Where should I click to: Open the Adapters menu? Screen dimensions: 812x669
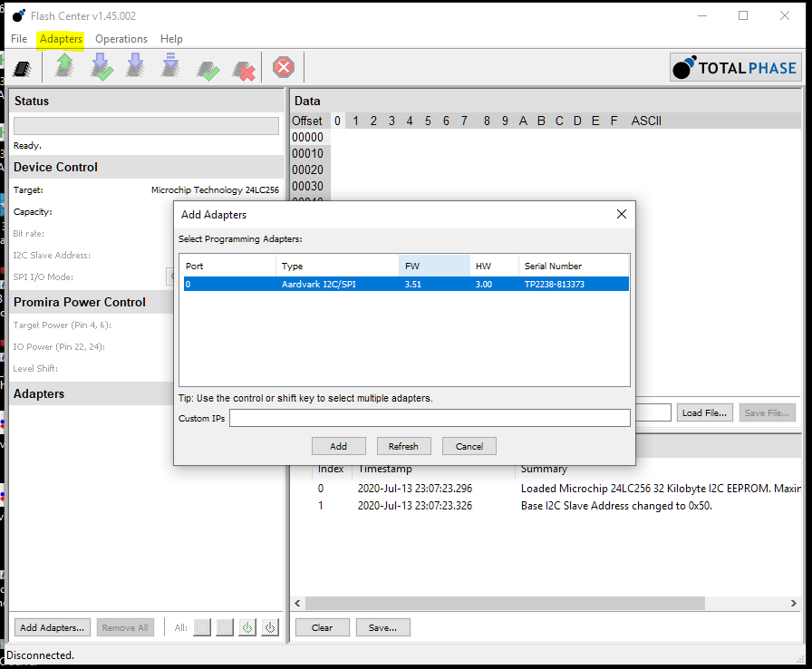(61, 39)
